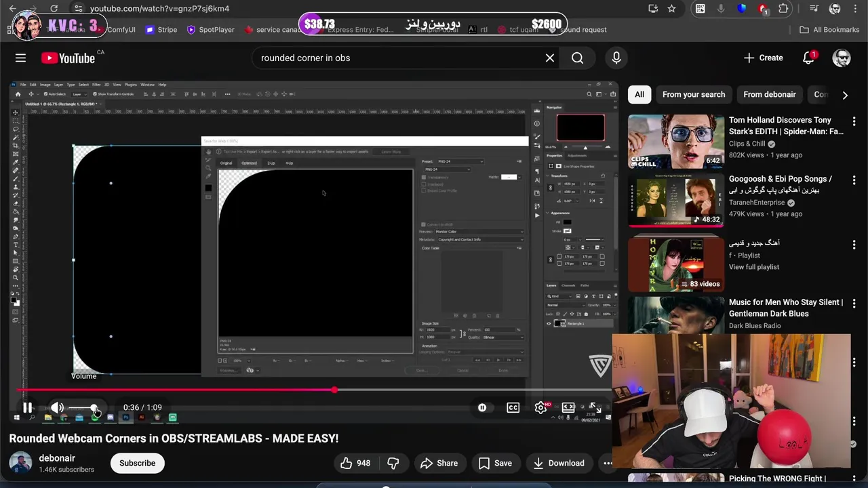This screenshot has height=488, width=868.
Task: Open the Tom Holland 6:42 video thumbnail
Action: 676,142
